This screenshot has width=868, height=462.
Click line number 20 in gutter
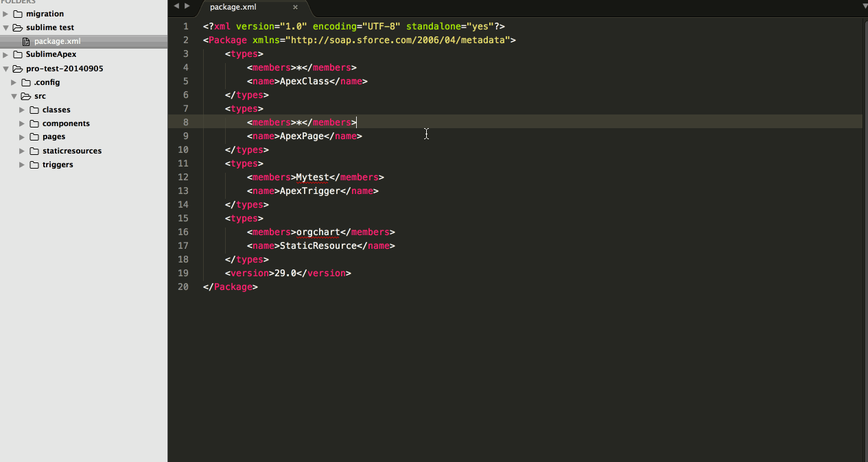pos(183,287)
